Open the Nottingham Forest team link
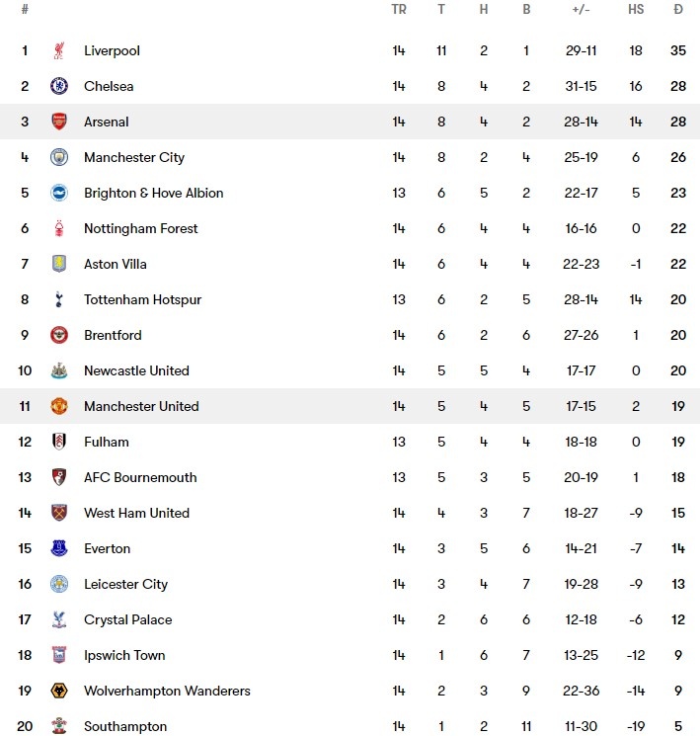 pyautogui.click(x=140, y=228)
